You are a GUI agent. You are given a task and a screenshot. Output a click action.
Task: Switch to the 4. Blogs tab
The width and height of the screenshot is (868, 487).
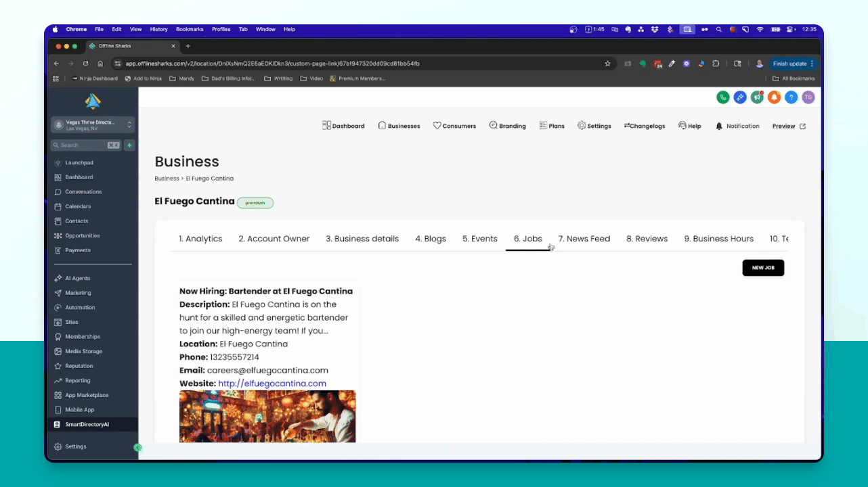click(x=431, y=239)
